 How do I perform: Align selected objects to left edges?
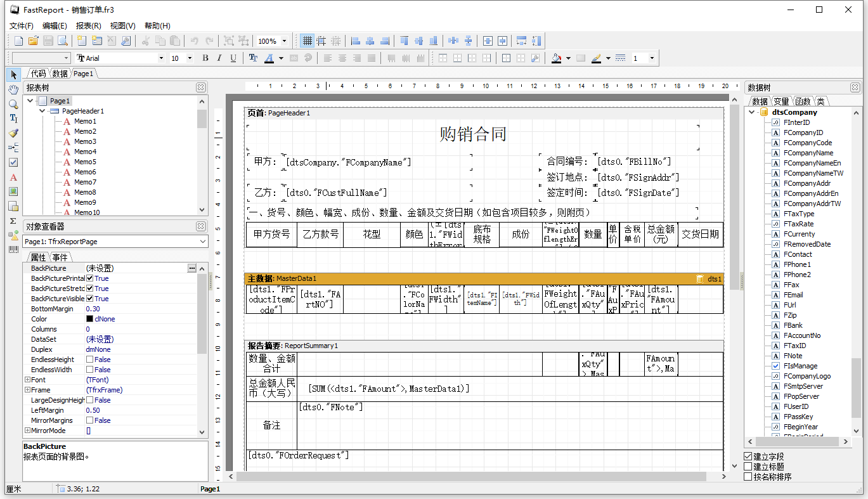[356, 41]
